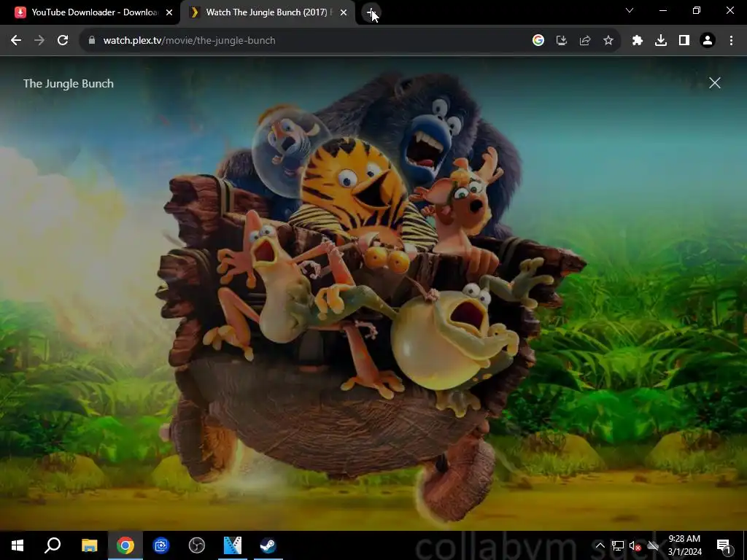Open the Chrome three-dot menu
This screenshot has height=560, width=747.
click(731, 41)
